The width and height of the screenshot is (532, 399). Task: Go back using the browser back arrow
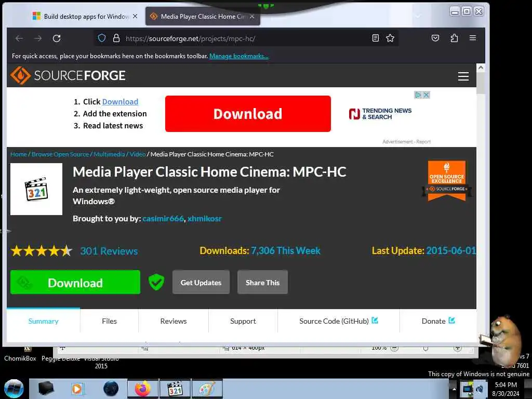[19, 38]
